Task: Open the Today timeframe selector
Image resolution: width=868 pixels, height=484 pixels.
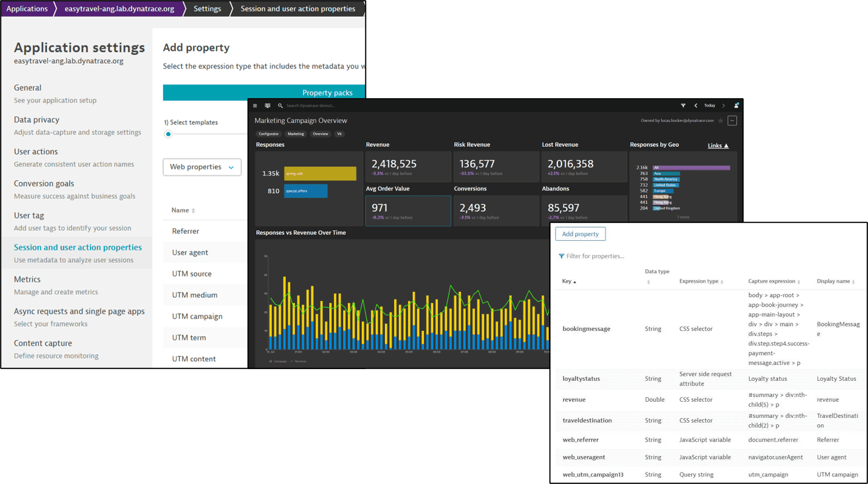Action: click(709, 106)
